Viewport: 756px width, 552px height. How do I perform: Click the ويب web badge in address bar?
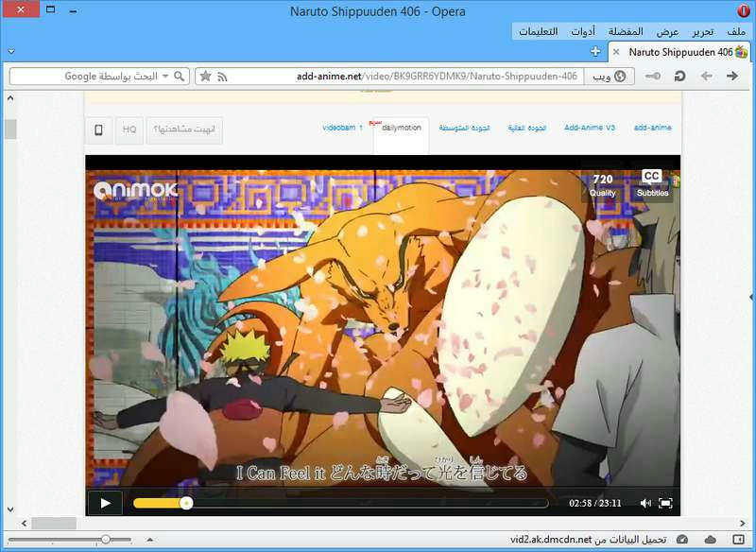[610, 77]
